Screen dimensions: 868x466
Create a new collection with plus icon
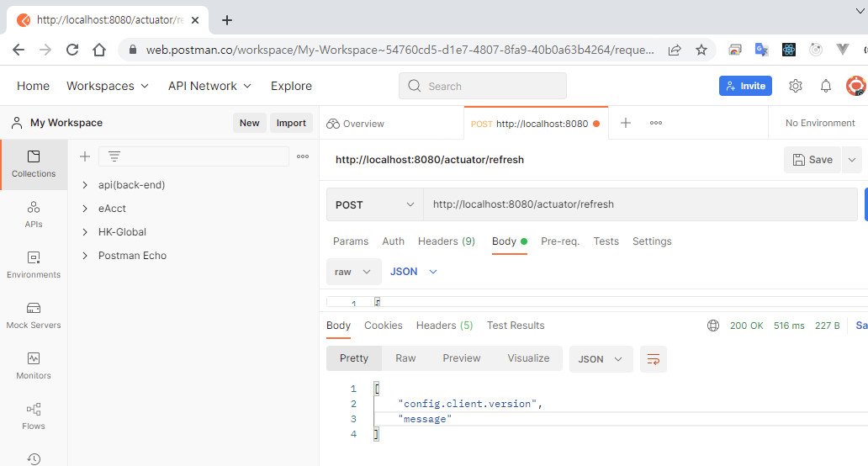pos(85,156)
